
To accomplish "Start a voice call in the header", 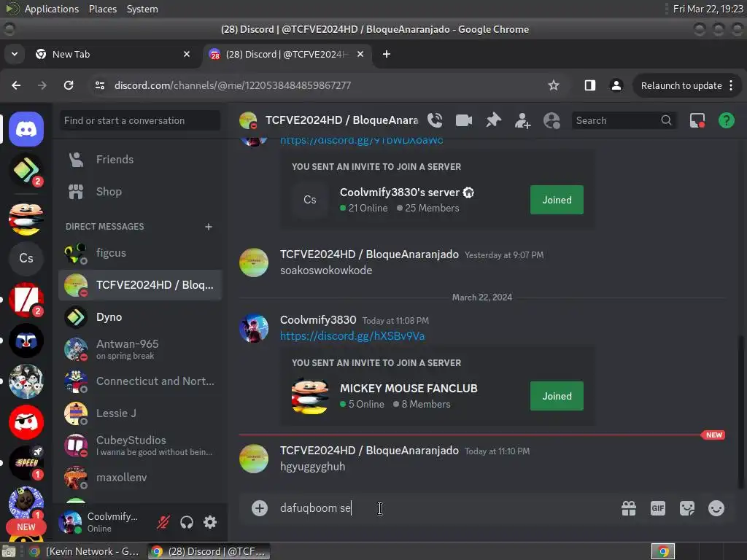I will (435, 120).
